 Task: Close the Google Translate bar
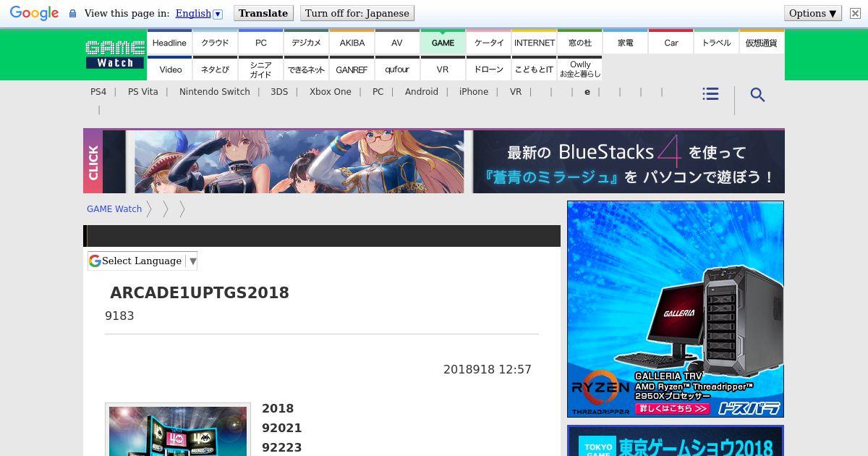[855, 13]
